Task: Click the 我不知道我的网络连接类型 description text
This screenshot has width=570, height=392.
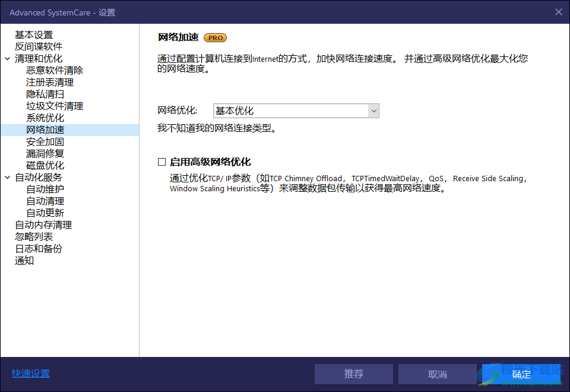Action: pyautogui.click(x=217, y=128)
